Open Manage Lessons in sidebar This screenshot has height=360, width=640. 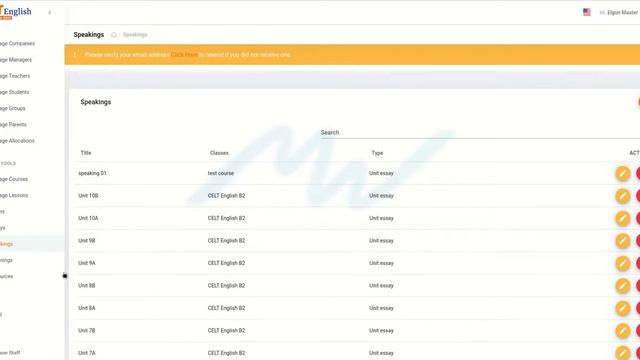click(x=14, y=196)
